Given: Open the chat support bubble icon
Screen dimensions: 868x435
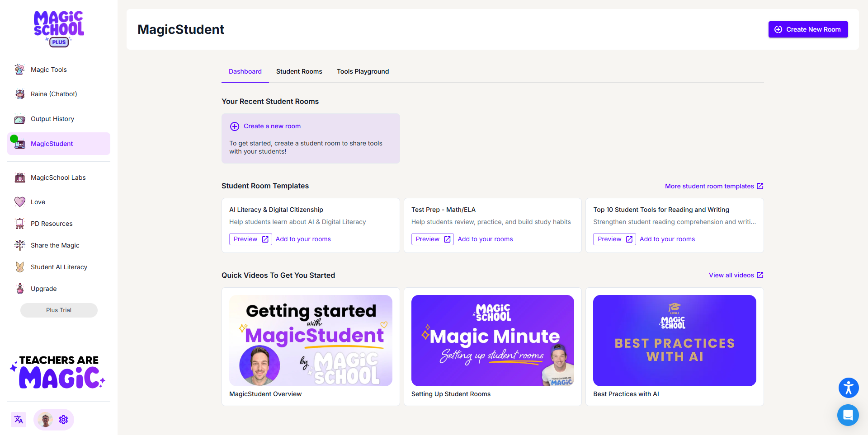Looking at the screenshot, I should 848,415.
